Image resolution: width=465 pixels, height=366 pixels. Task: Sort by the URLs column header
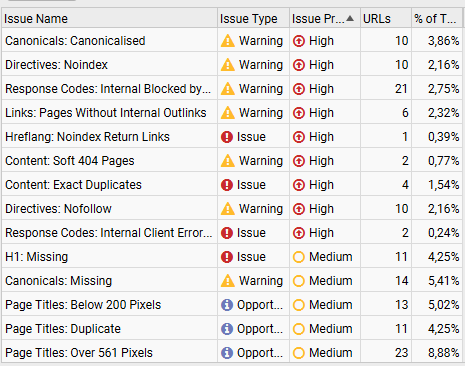click(x=386, y=19)
